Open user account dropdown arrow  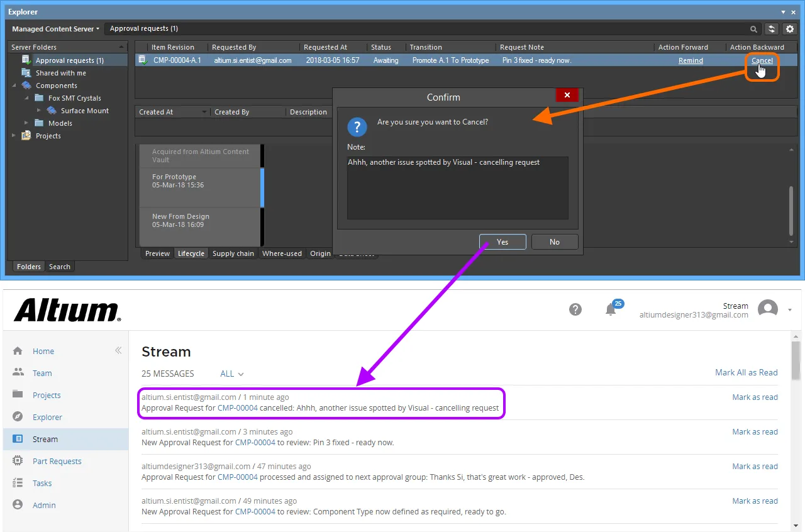(x=789, y=309)
